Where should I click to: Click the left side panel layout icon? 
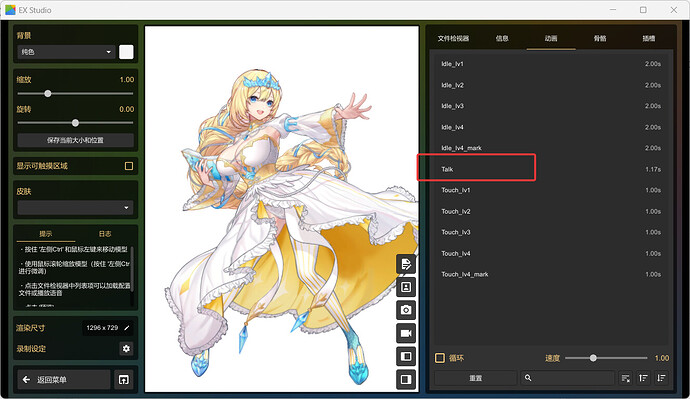coord(406,356)
